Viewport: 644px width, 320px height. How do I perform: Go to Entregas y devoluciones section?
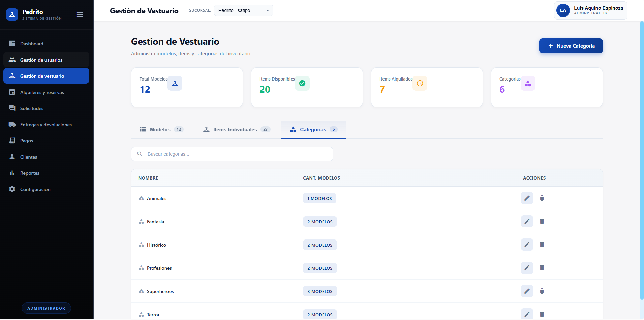point(46,125)
